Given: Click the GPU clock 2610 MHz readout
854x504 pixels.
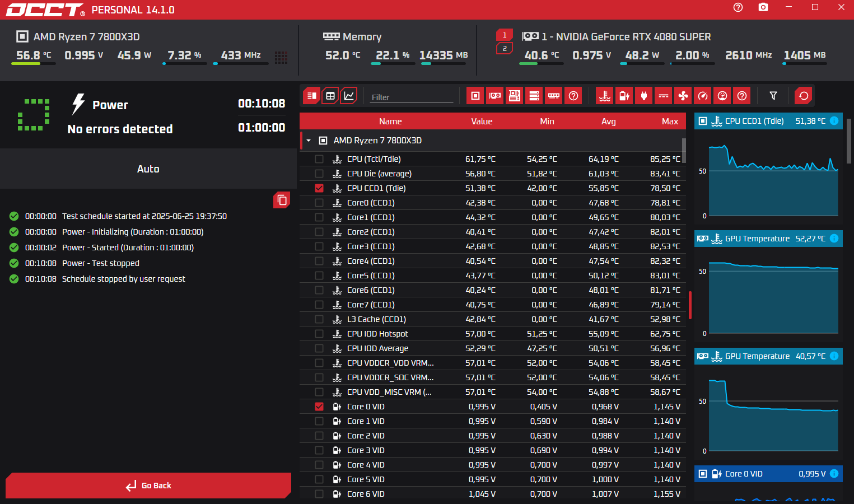Looking at the screenshot, I should [748, 55].
